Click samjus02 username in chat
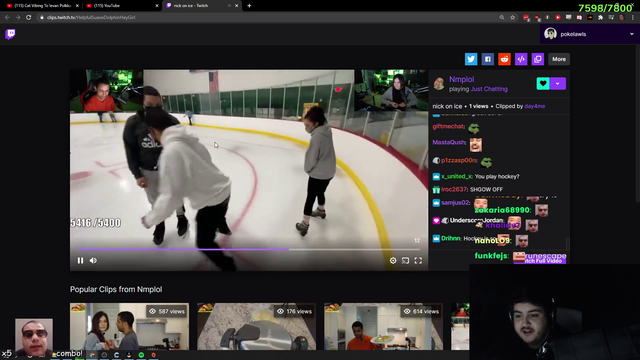The width and height of the screenshot is (640, 360). pos(456,202)
